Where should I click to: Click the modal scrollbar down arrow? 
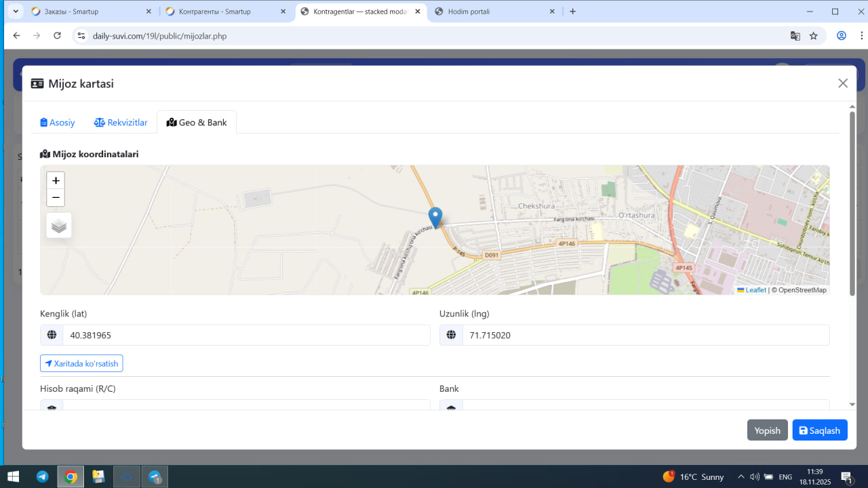(852, 405)
